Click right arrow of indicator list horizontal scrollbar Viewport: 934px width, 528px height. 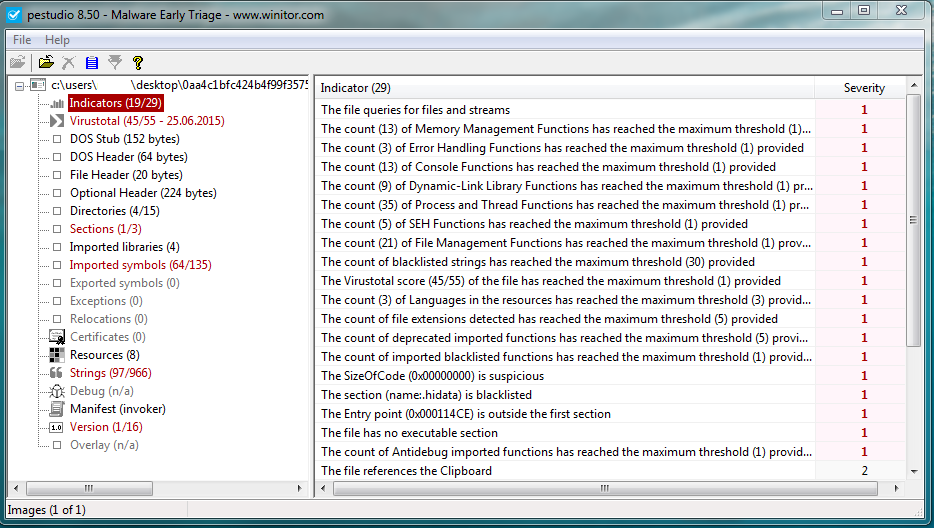point(896,489)
